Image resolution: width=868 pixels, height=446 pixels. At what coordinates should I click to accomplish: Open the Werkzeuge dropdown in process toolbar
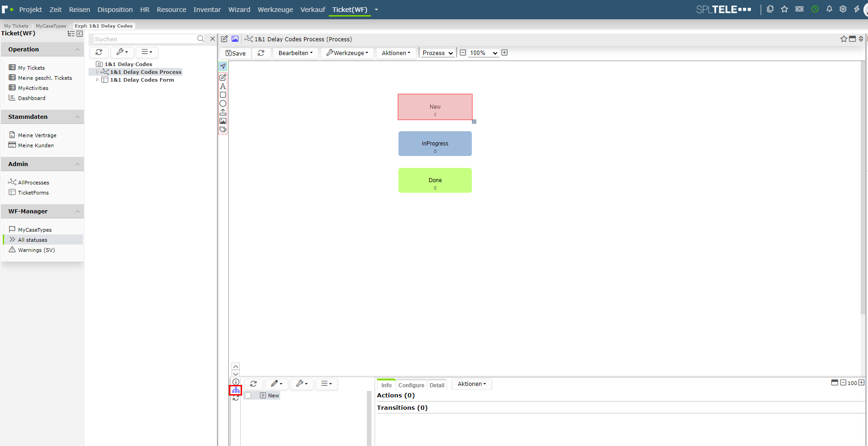tap(347, 53)
